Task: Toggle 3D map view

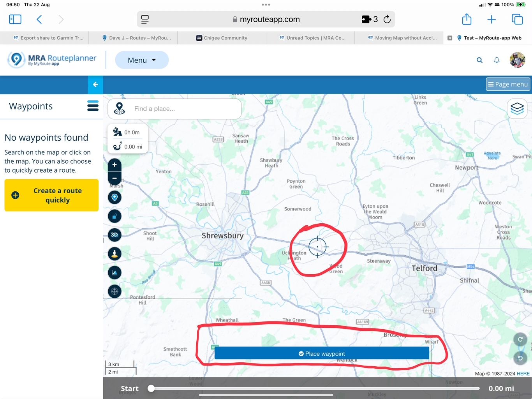Action: click(x=115, y=235)
